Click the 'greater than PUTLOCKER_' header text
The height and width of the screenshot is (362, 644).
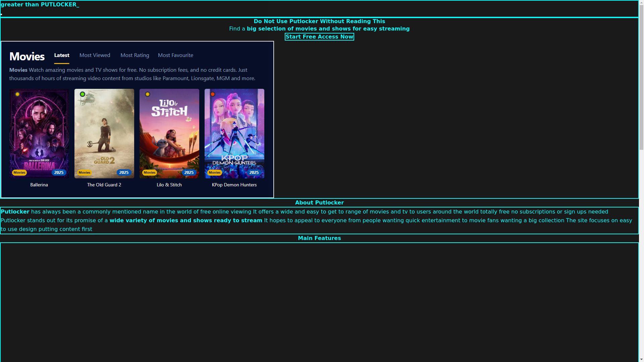tap(40, 5)
